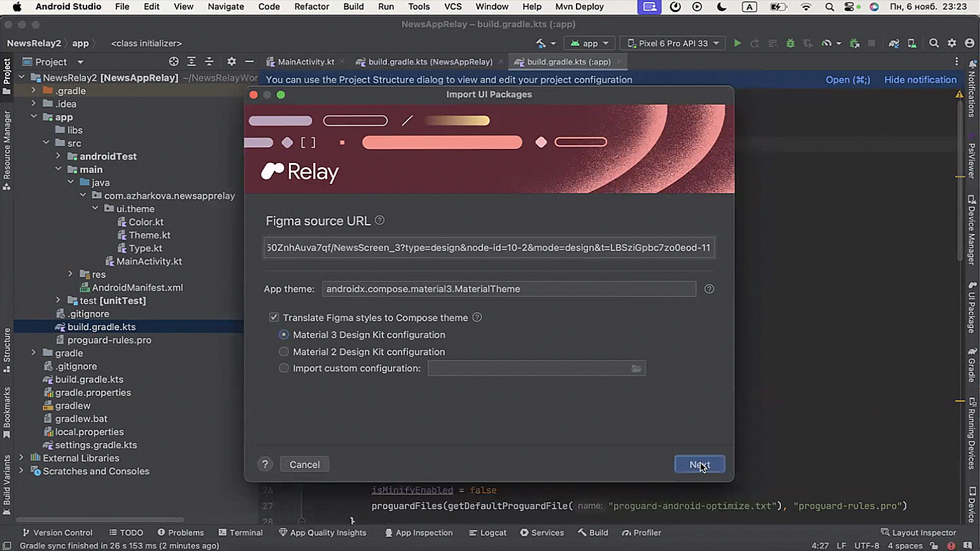Open the Notifications tool window
Viewport: 980px width, 551px height.
(x=972, y=89)
